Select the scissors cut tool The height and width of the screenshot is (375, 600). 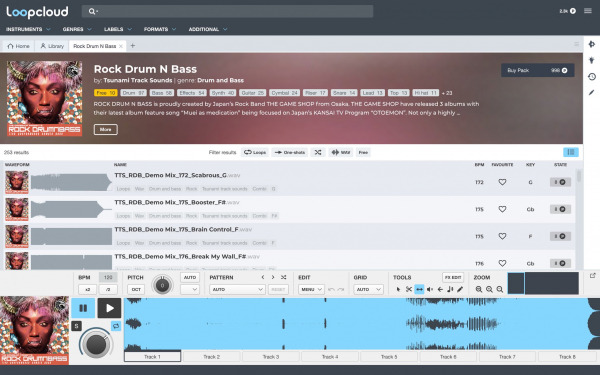coord(409,289)
